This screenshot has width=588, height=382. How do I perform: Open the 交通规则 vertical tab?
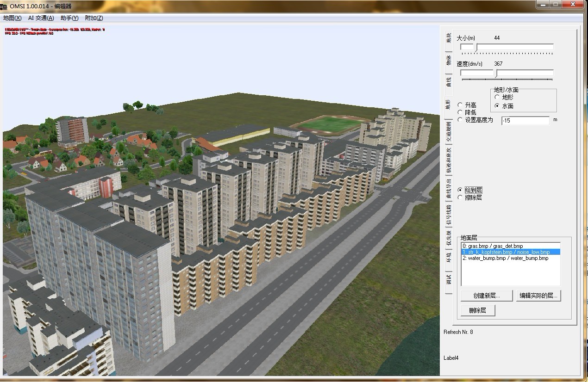pos(448,132)
